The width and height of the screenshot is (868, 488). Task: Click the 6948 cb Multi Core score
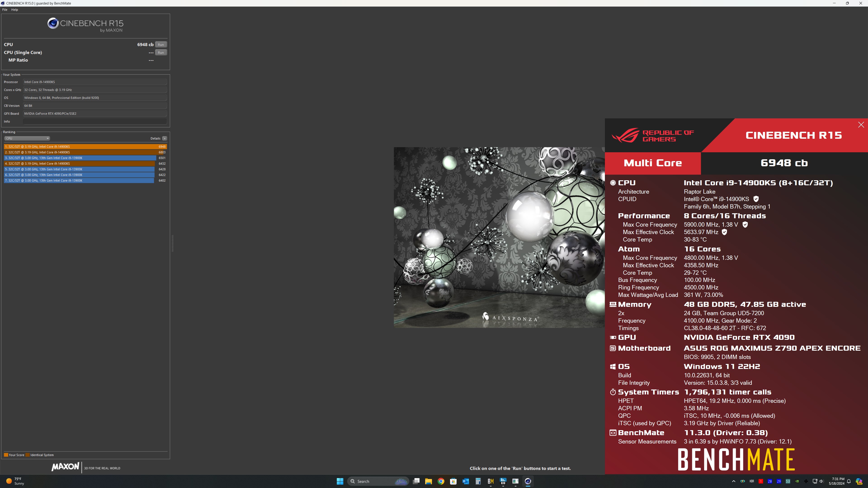784,163
